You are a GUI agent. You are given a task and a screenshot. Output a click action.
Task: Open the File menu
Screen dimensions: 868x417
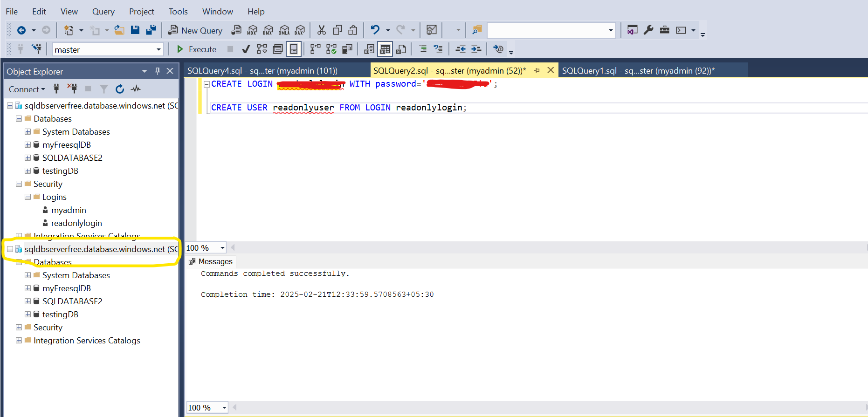coord(12,11)
